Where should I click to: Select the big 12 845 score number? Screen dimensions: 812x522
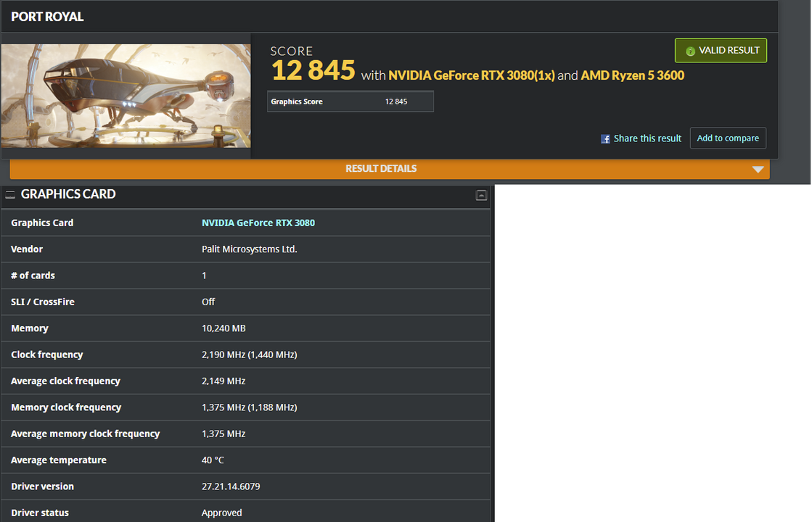(x=313, y=71)
